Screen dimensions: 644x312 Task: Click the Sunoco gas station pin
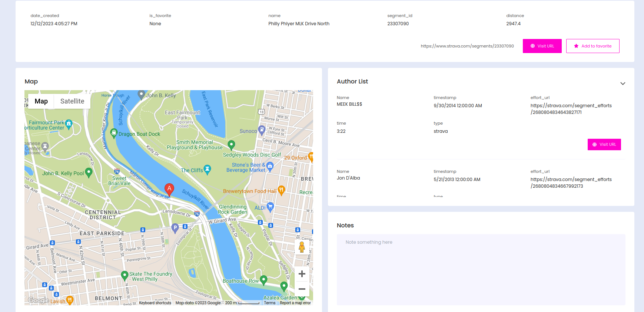coord(262,130)
